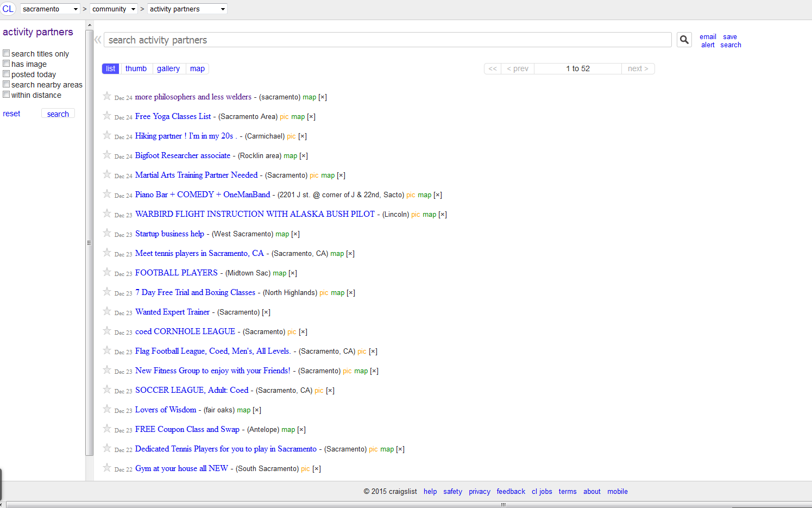Viewport: 812px width, 508px height.
Task: Enable search titles only checkbox
Action: coord(7,53)
